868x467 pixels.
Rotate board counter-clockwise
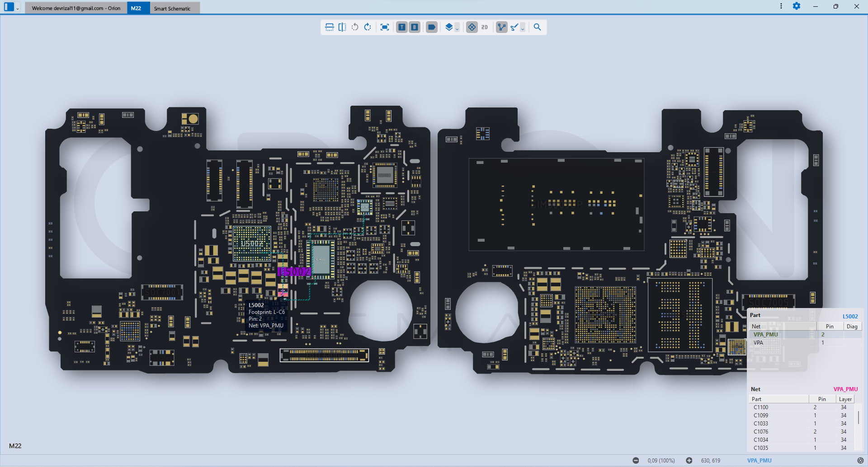click(355, 27)
